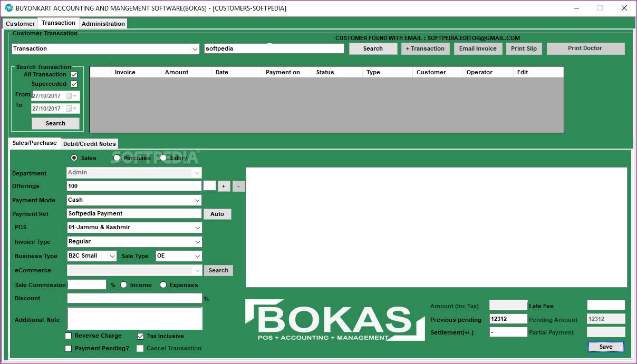Click the Auto button for payment ref

tap(217, 214)
